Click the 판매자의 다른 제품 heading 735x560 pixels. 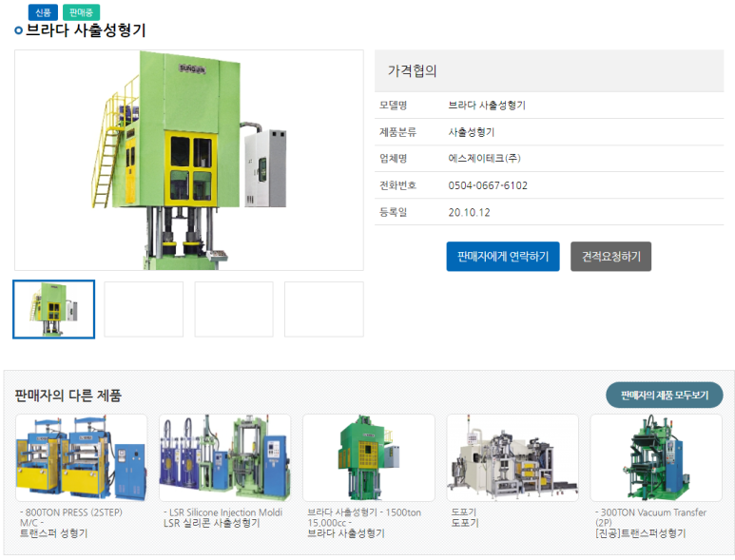68,396
